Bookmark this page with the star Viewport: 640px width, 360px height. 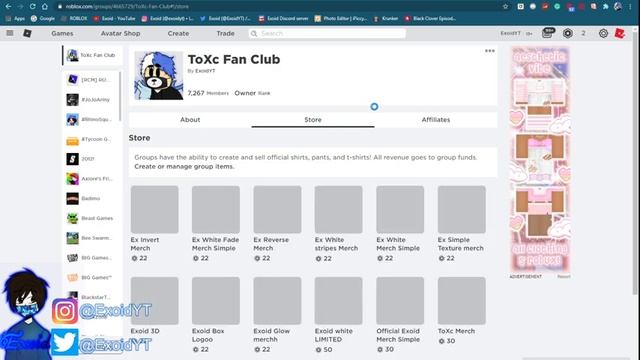pos(505,7)
